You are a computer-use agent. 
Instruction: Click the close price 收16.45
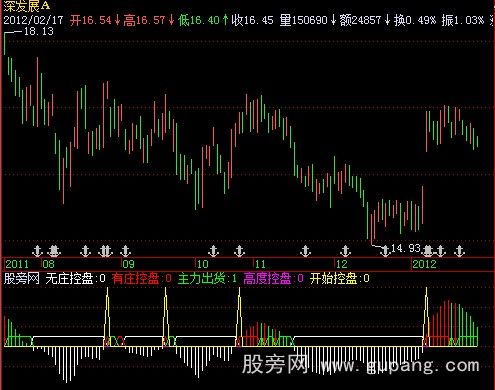click(x=253, y=20)
